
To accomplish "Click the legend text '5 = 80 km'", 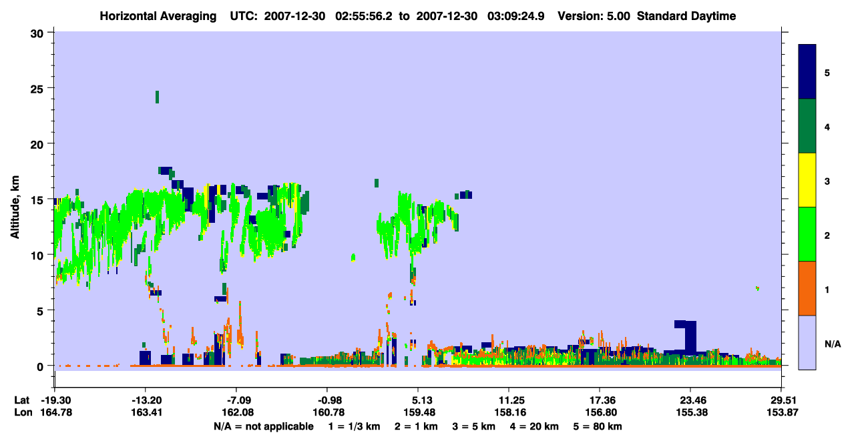I will (598, 426).
